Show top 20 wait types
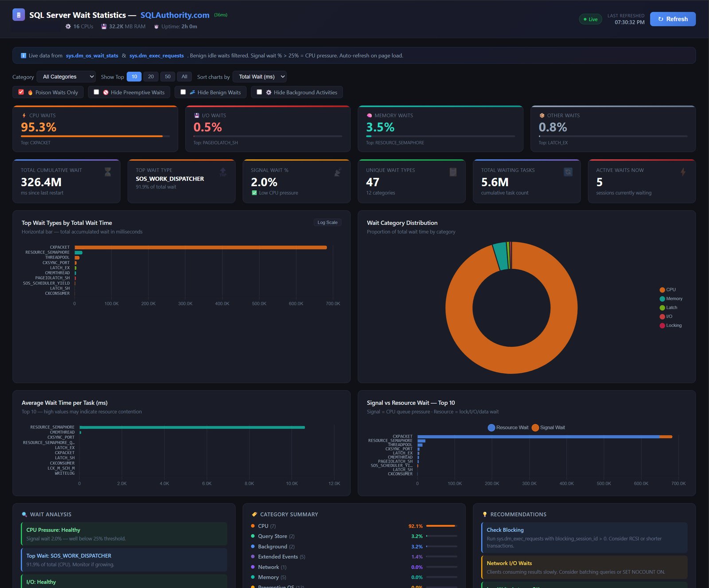The image size is (709, 588). point(151,77)
